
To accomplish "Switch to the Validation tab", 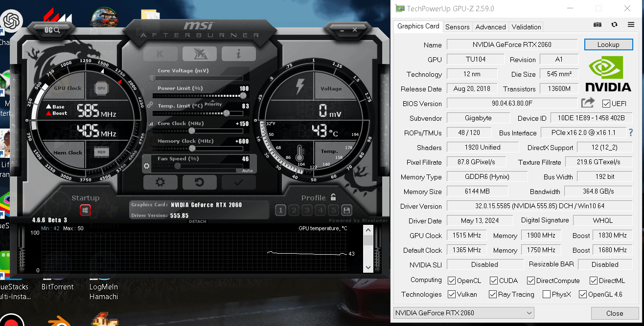I will coord(527,27).
